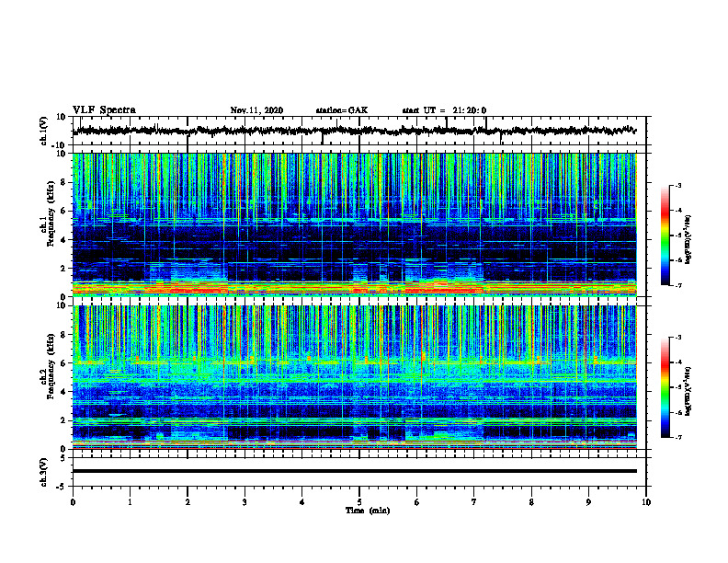This screenshot has width=728, height=563.
Task: Click the "-3" label on ch.1 color bar
Action: point(678,185)
